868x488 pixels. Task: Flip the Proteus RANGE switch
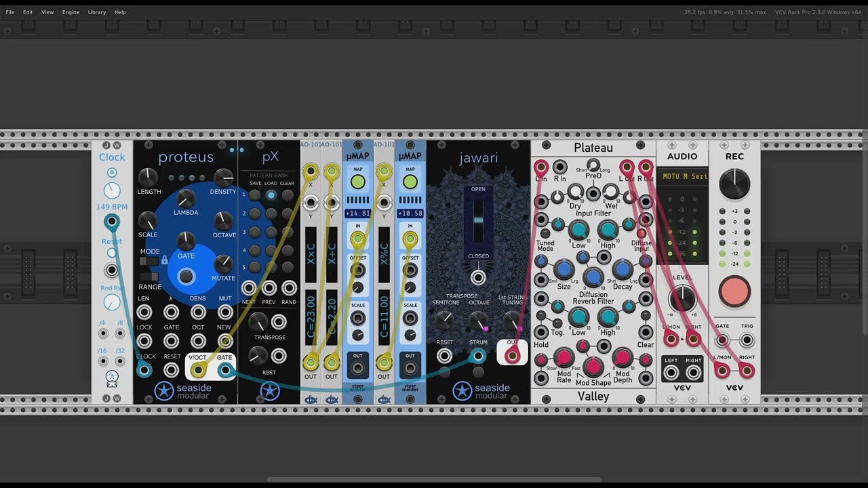149,277
